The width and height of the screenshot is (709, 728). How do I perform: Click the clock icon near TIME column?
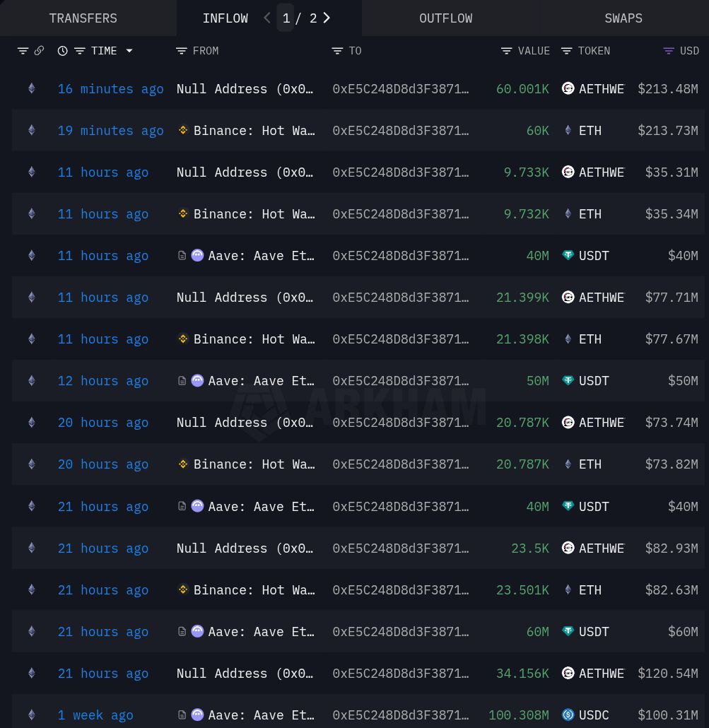[62, 51]
